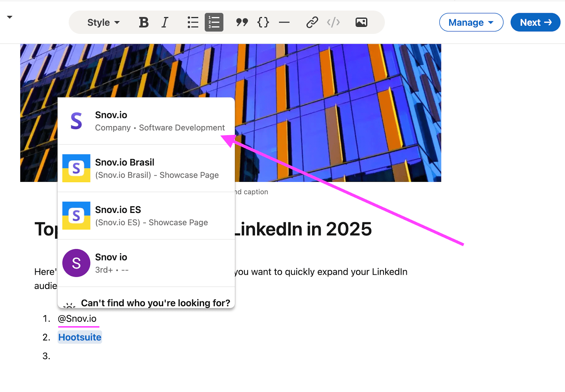Insert a code block with braces icon
565x392 pixels.
click(x=263, y=22)
